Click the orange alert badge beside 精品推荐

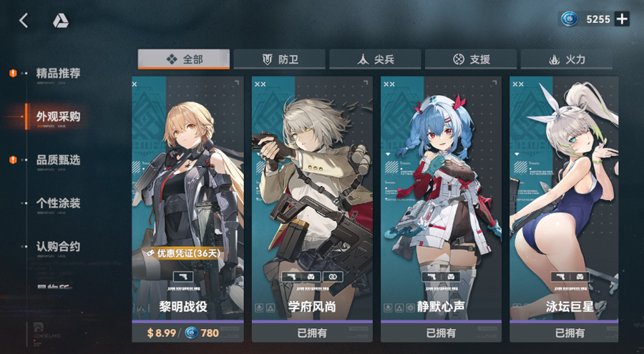(13, 73)
